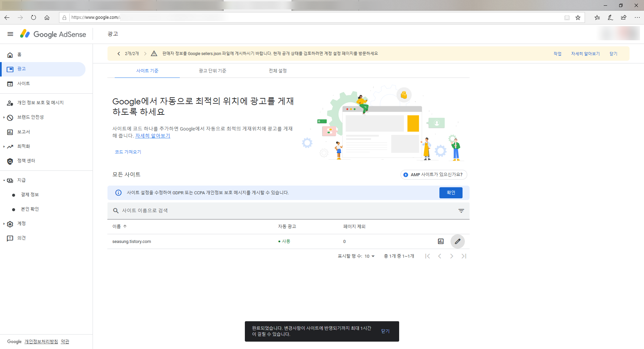
Task: Click the browser forward arrow
Action: (x=20, y=17)
